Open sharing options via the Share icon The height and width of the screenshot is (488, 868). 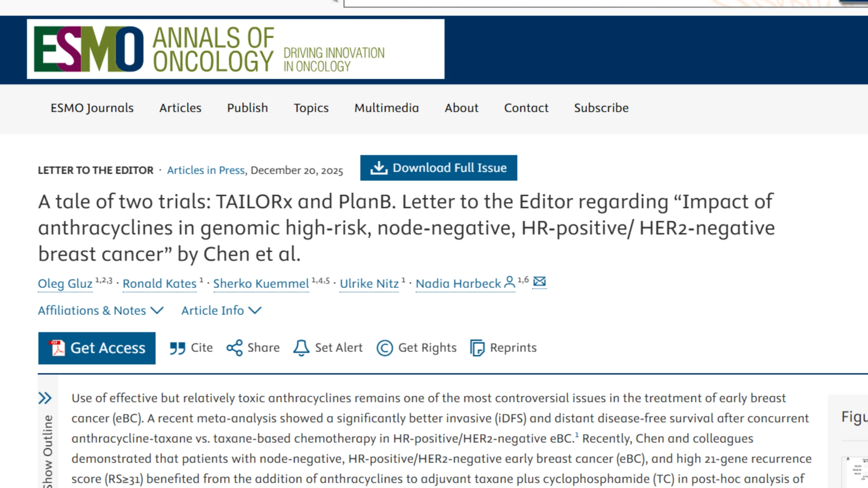(234, 348)
